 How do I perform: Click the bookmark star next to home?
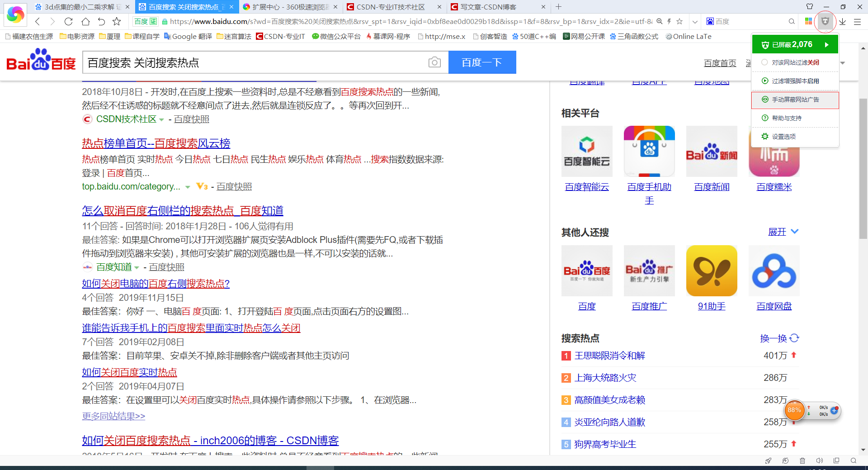pos(117,21)
